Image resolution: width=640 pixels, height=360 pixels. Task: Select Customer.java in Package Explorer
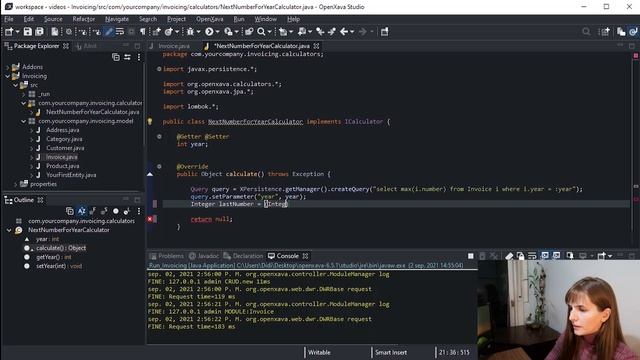65,148
